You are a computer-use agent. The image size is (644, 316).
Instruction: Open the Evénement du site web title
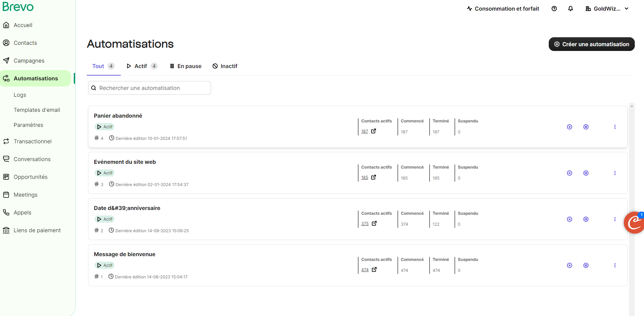click(125, 162)
